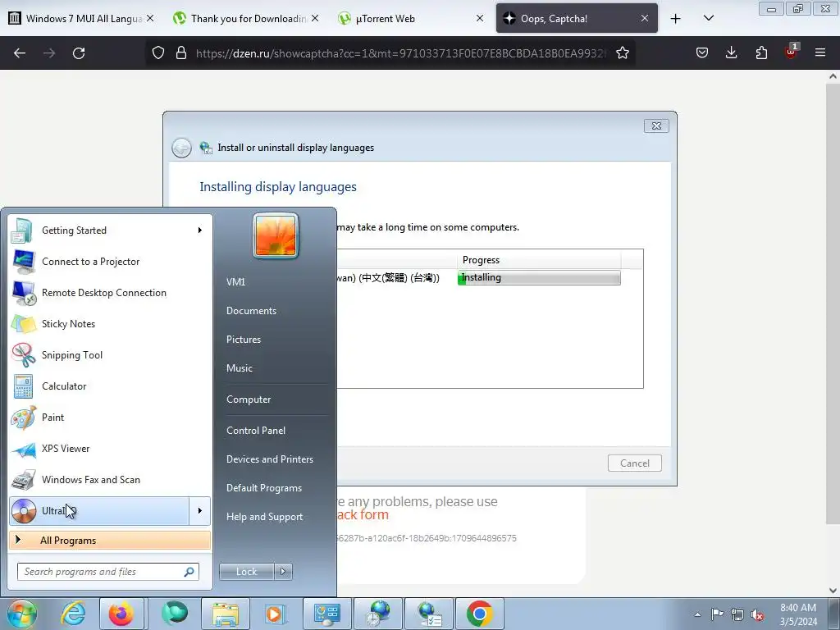The image size is (840, 630).
Task: Open the Firefox extensions menu
Action: (761, 53)
